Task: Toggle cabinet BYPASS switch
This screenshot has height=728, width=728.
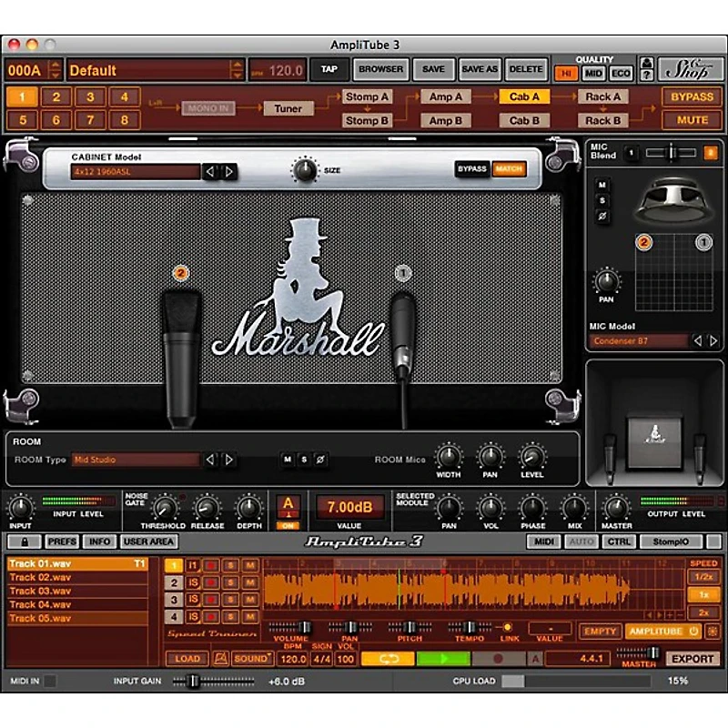Action: [471, 168]
